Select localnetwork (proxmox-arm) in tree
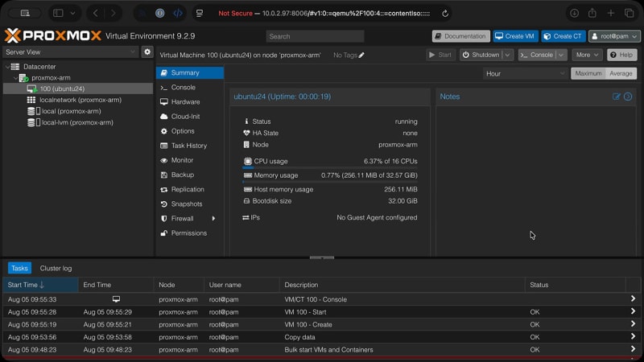The height and width of the screenshot is (362, 644). (78, 100)
